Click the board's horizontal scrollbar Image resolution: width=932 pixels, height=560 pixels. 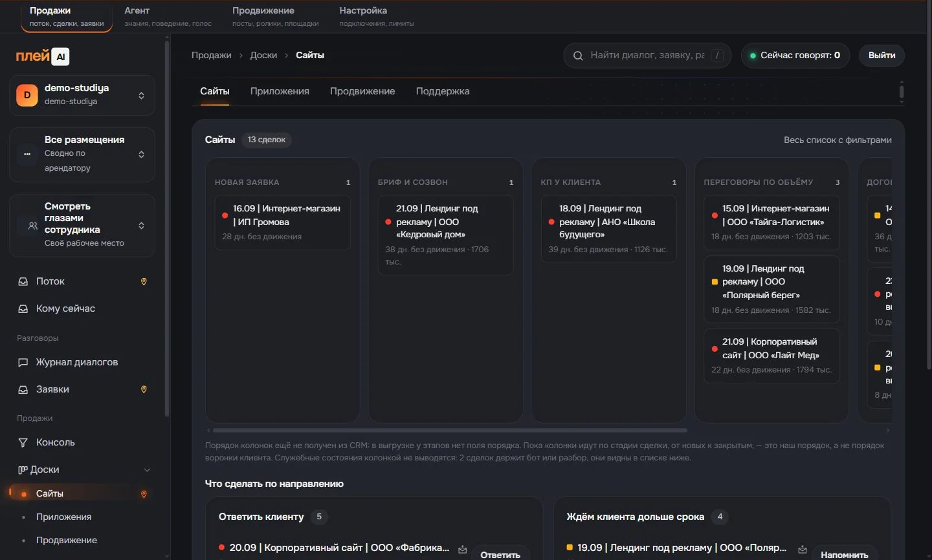click(x=450, y=430)
